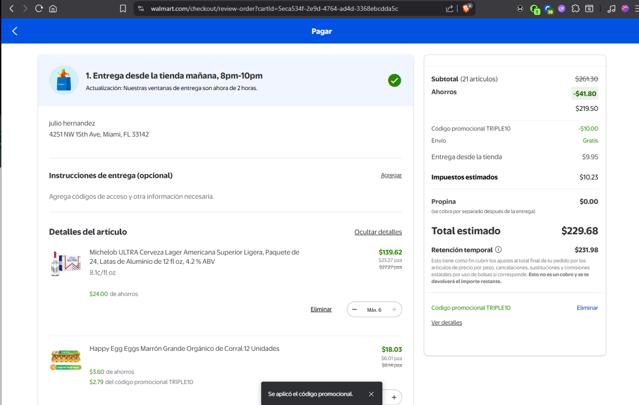Reload the page with browser refresh button

pos(39,8)
